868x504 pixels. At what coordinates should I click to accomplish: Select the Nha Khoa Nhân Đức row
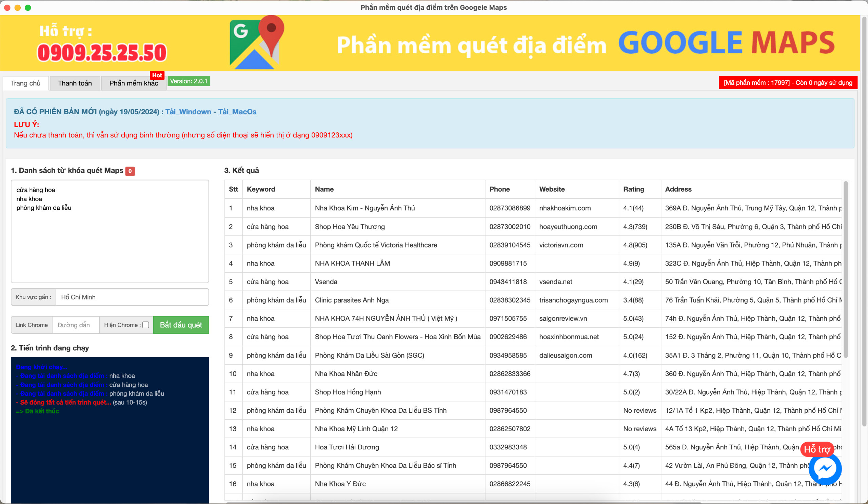tap(533, 374)
